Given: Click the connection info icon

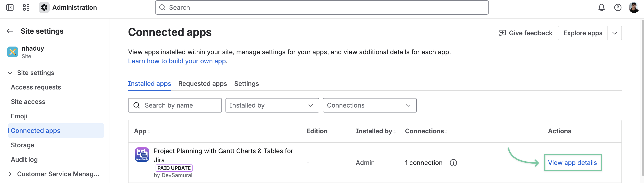Looking at the screenshot, I should [x=453, y=163].
